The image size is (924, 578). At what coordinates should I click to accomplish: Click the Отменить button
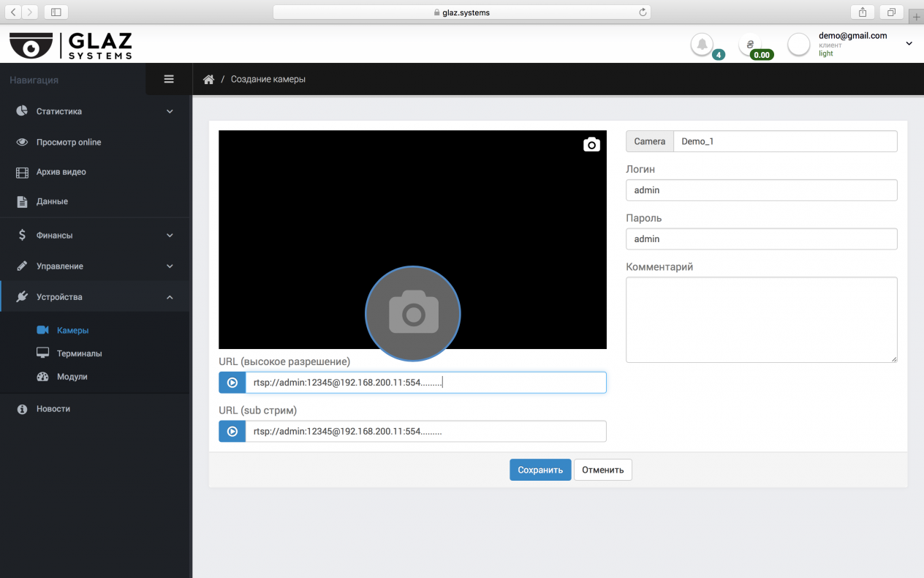602,470
